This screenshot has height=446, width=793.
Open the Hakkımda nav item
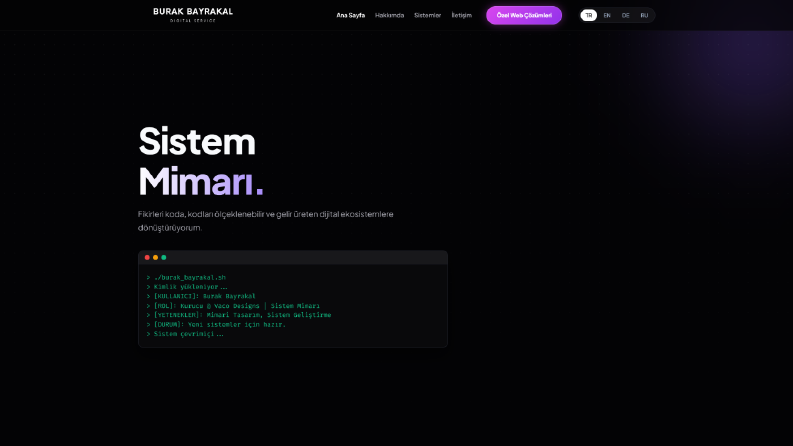(389, 15)
